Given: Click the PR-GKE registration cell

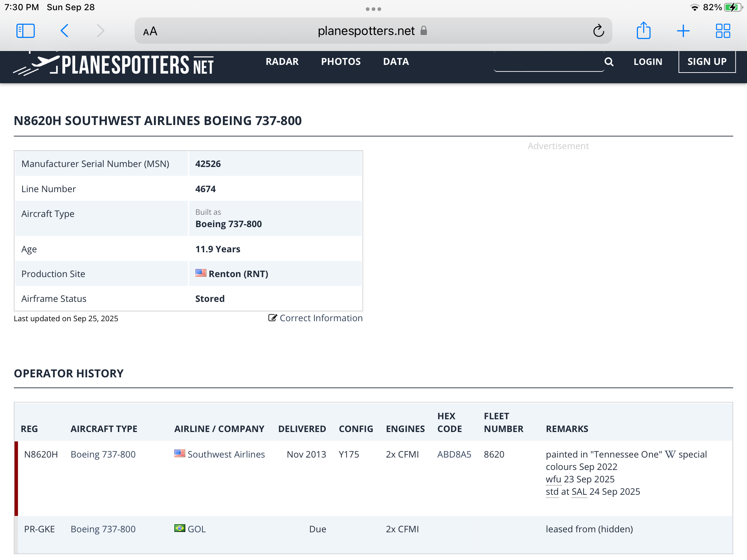Looking at the screenshot, I should pos(39,529).
